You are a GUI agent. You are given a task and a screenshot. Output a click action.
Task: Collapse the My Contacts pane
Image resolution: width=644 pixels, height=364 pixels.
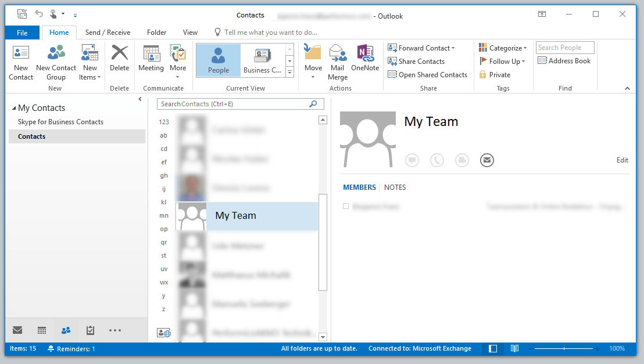coord(139,99)
